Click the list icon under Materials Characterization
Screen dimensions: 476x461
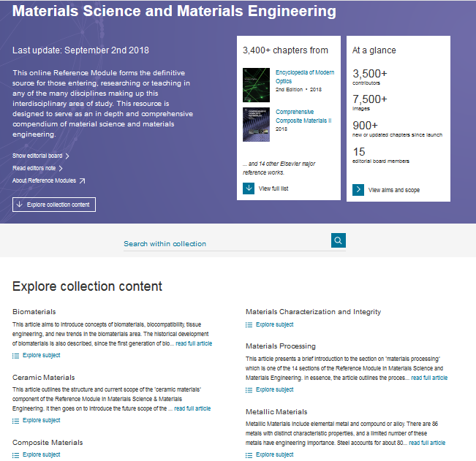pyautogui.click(x=249, y=325)
